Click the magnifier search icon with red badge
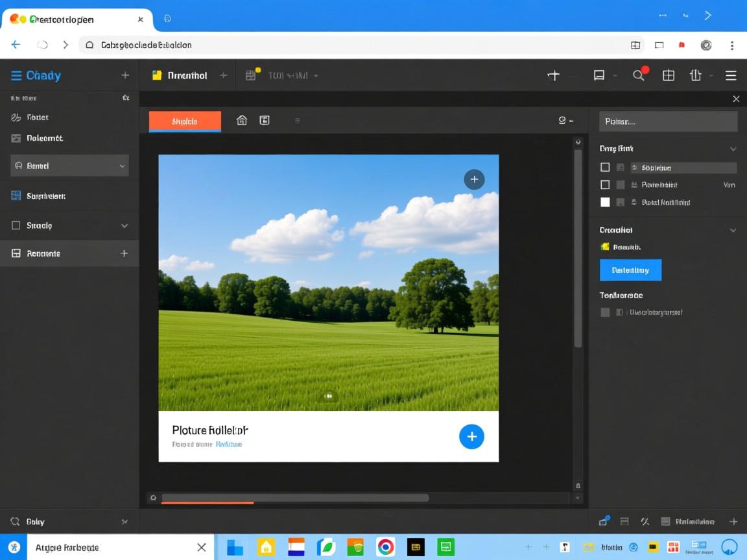The height and width of the screenshot is (560, 747). coord(639,75)
